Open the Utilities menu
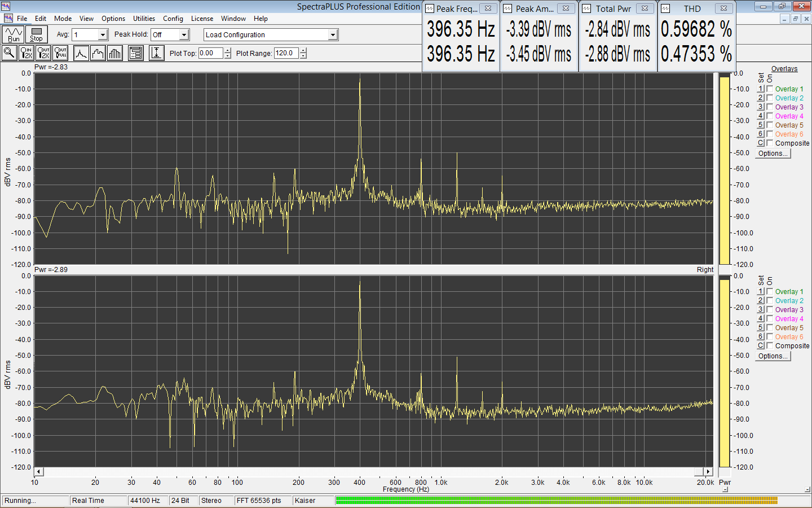Screen dimensions: 812x508 (x=144, y=19)
